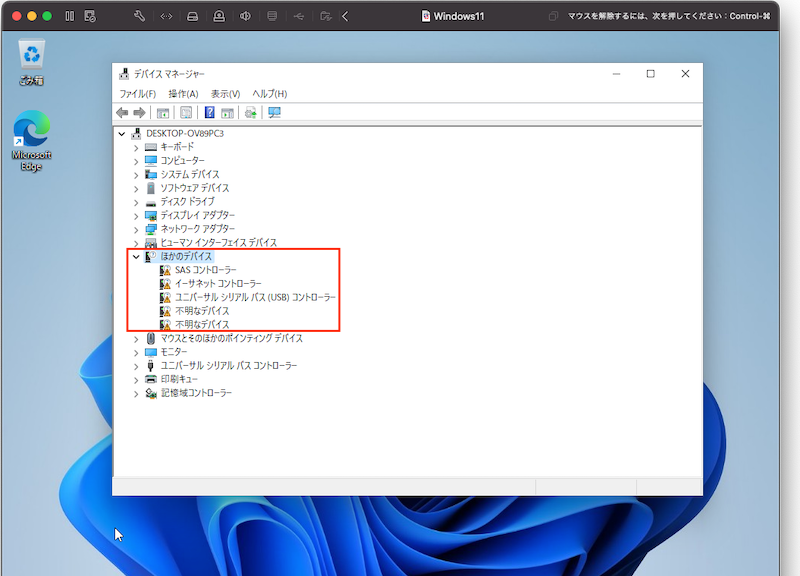
Task: Click the デバイス マネージャー window title text
Action: click(x=169, y=74)
